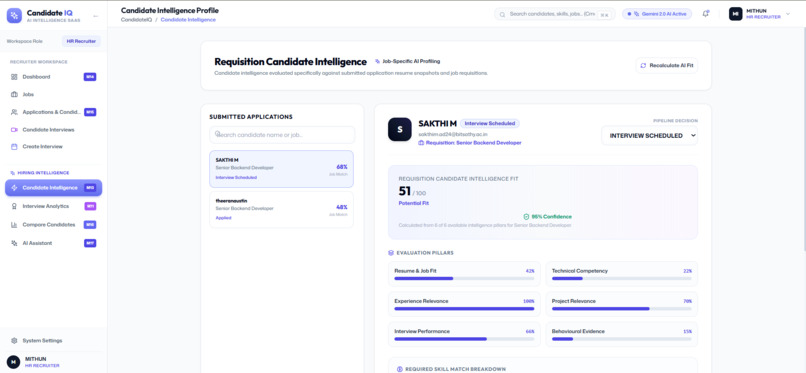Click the Behavioural Evidence pillar card
Image resolution: width=806 pixels, height=373 pixels.
(621, 334)
